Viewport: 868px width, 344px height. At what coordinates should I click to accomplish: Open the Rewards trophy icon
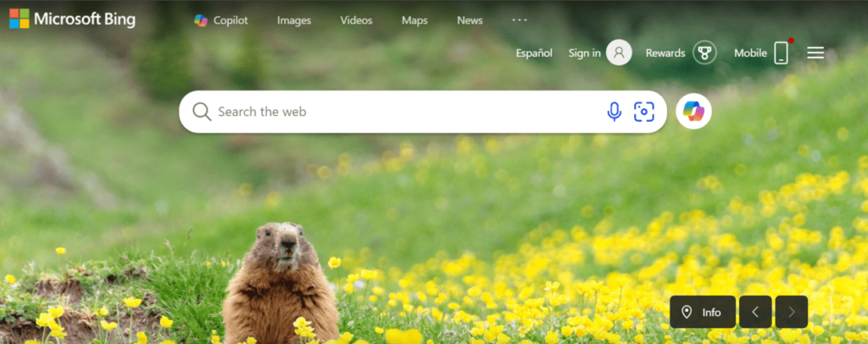tap(704, 53)
